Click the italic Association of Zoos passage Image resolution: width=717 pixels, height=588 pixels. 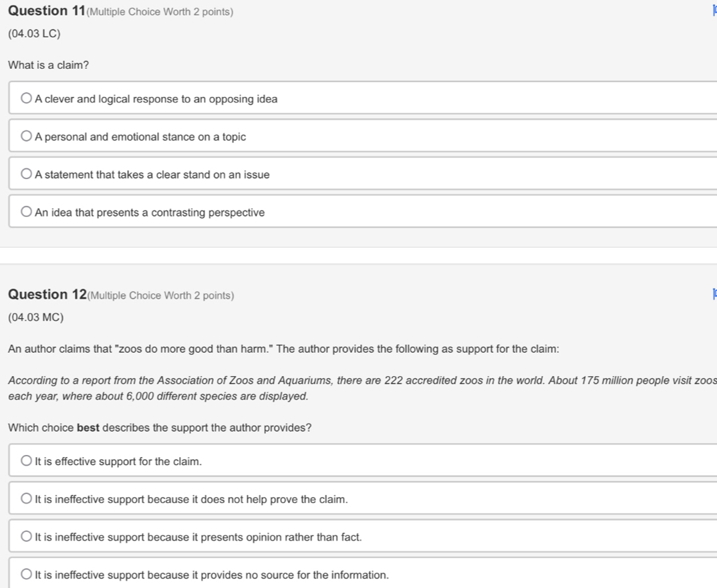[362, 388]
